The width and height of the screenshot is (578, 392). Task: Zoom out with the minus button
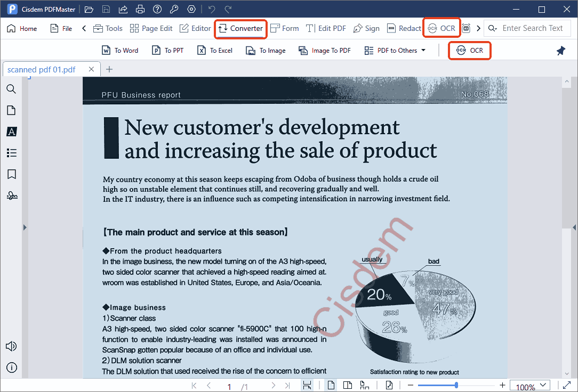point(411,385)
